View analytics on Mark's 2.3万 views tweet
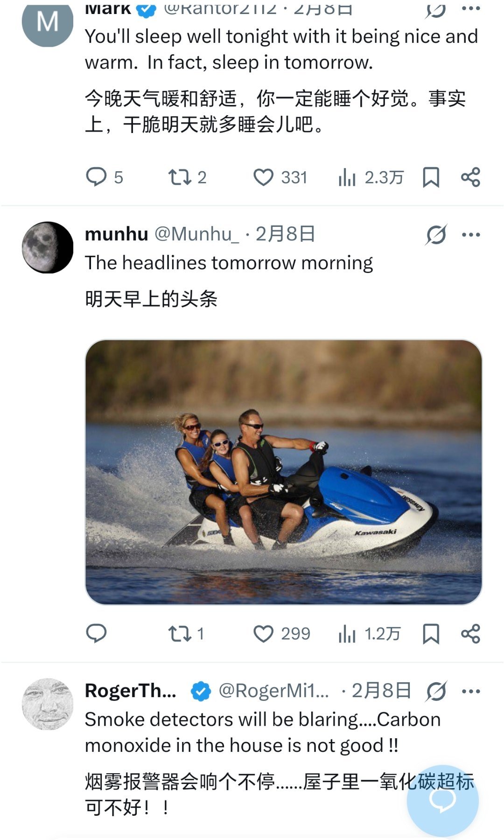This screenshot has width=504, height=840. pyautogui.click(x=347, y=177)
